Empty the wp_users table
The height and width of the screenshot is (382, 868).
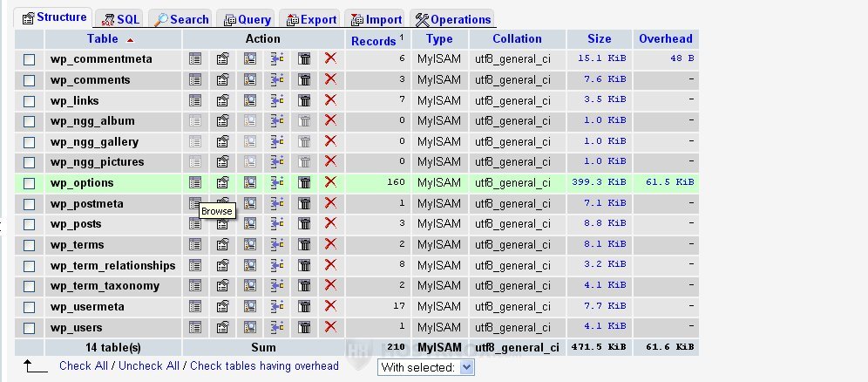304,328
